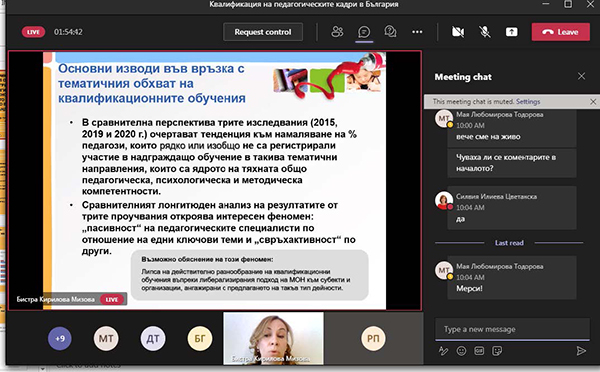Click presenter name label on shared slide
The height and width of the screenshot is (372, 600).
pyautogui.click(x=55, y=299)
